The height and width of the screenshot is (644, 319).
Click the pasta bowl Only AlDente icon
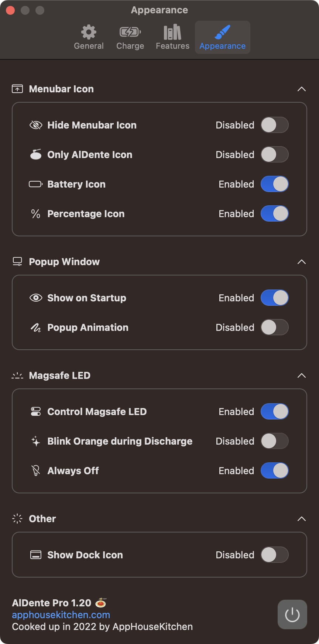[x=36, y=155]
